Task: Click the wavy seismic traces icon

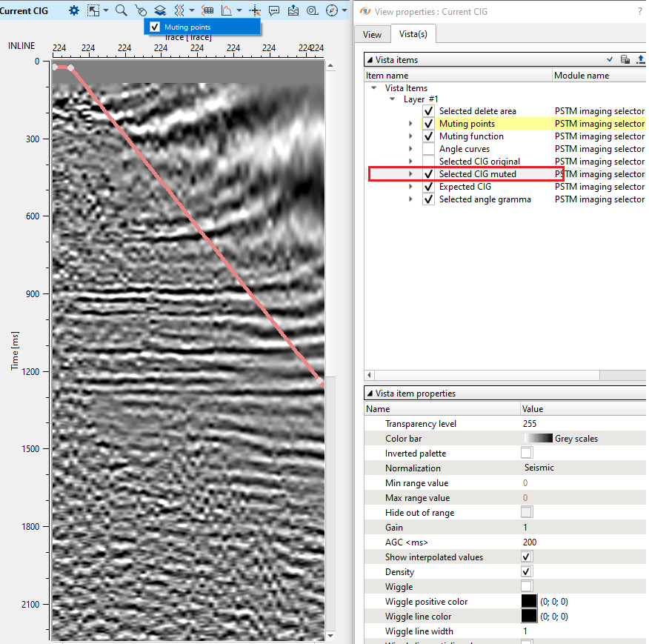Action: click(x=179, y=10)
